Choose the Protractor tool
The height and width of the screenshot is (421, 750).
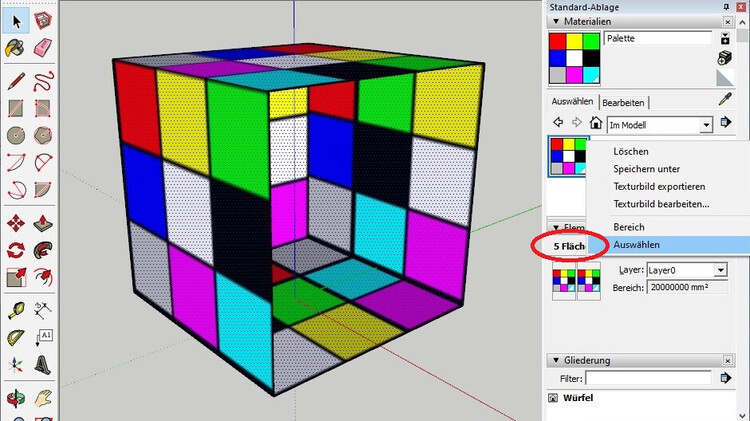coord(16,338)
